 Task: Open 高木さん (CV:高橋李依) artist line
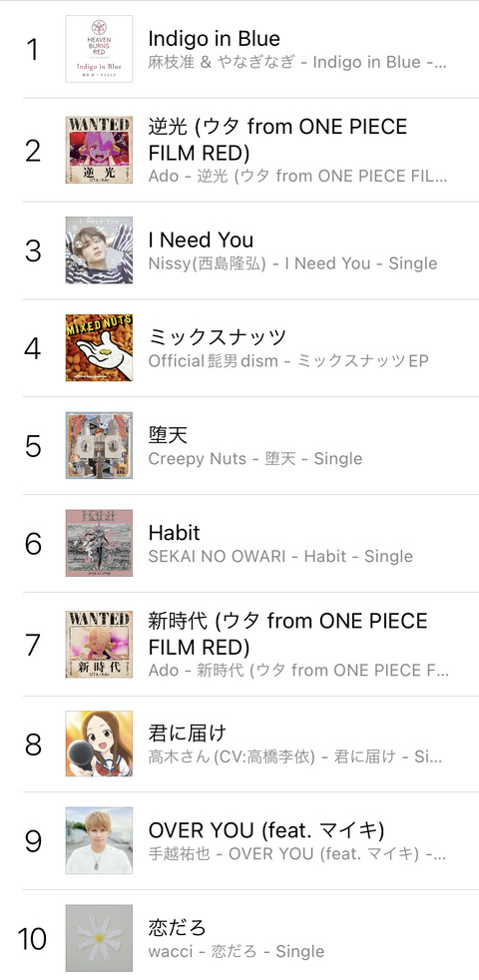[x=295, y=757]
